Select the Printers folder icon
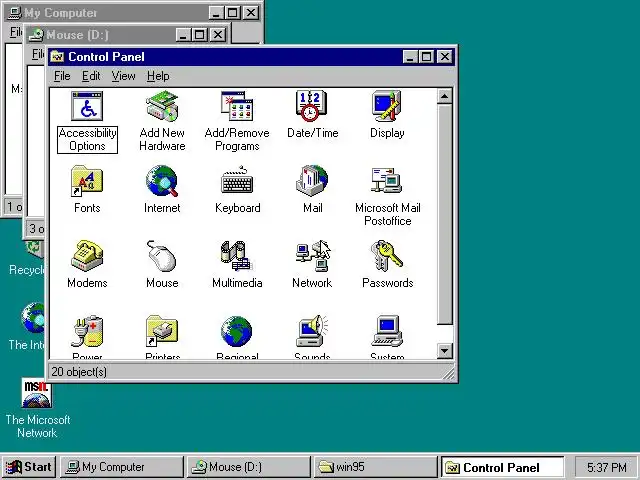Viewport: 640px width, 480px height. click(x=162, y=331)
